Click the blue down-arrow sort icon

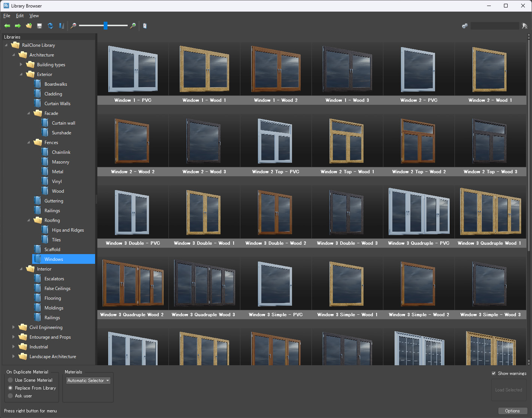click(x=61, y=26)
